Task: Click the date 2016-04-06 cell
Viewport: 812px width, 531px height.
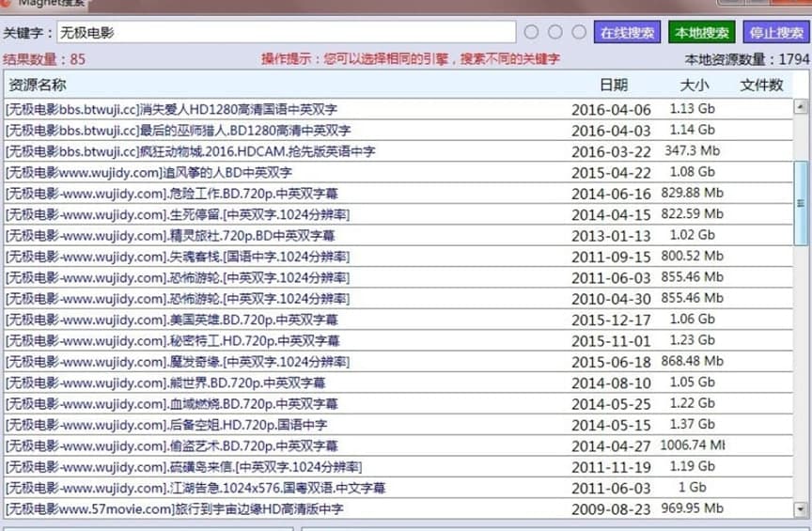Action: click(x=611, y=110)
